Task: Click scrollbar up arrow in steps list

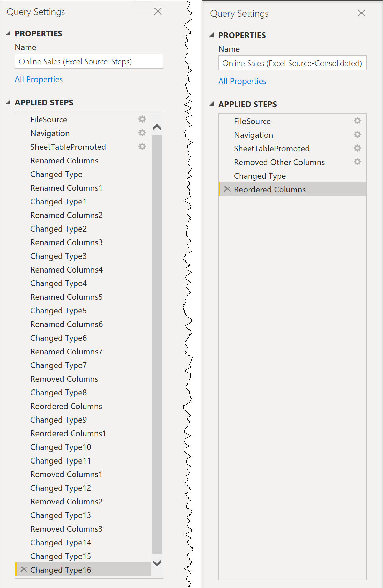Action: pyautogui.click(x=157, y=127)
